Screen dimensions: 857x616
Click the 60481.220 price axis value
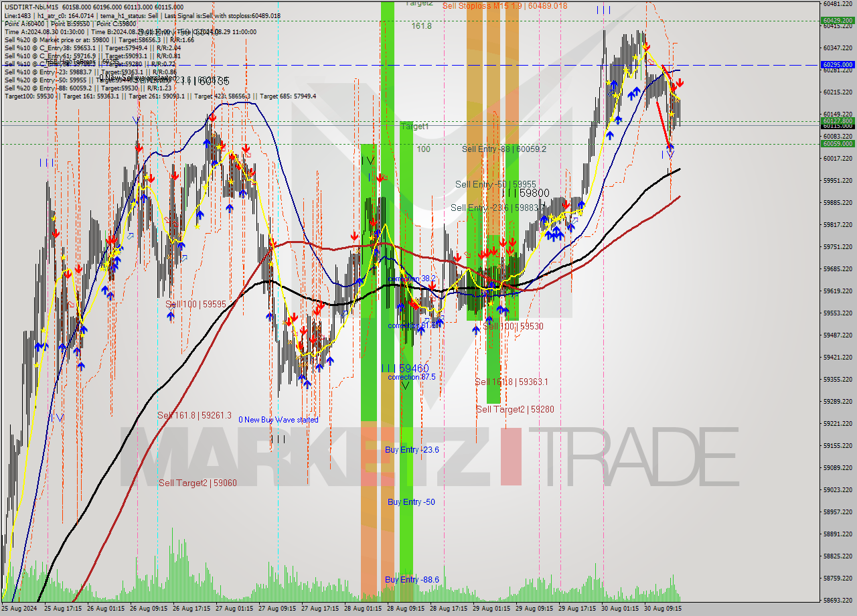click(838, 3)
